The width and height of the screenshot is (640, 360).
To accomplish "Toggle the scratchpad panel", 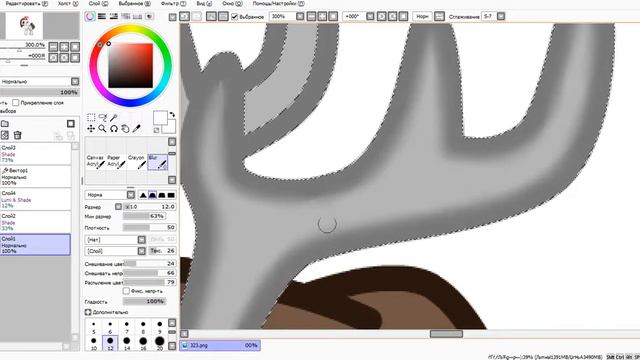I will click(x=149, y=16).
